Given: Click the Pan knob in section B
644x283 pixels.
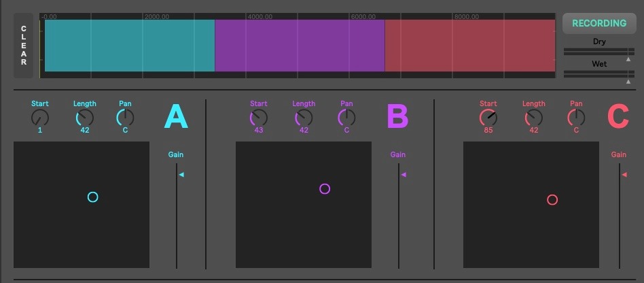Looking at the screenshot, I should (346, 118).
